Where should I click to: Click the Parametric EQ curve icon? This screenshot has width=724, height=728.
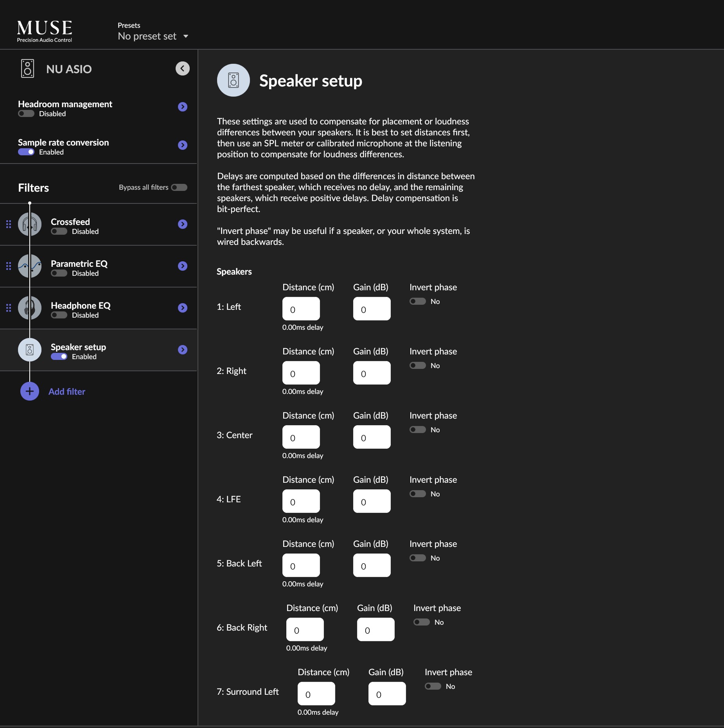click(x=30, y=266)
